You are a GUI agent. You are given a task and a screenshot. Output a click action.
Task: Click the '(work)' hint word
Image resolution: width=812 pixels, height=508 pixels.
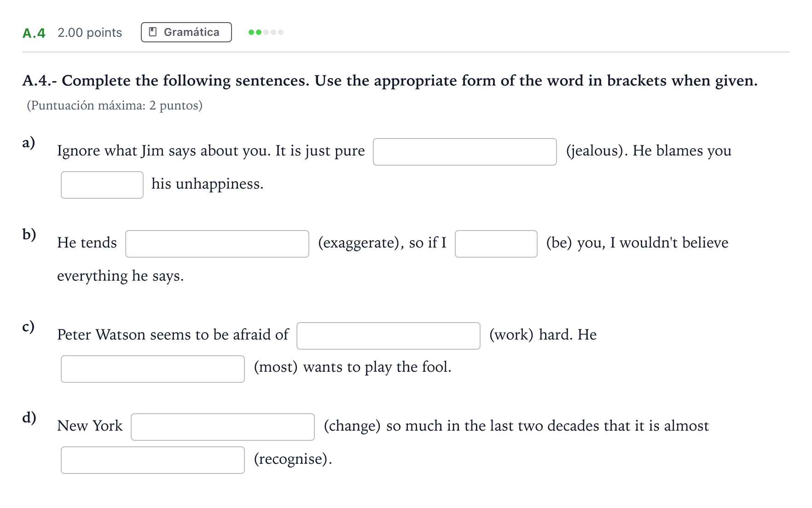[511, 335]
